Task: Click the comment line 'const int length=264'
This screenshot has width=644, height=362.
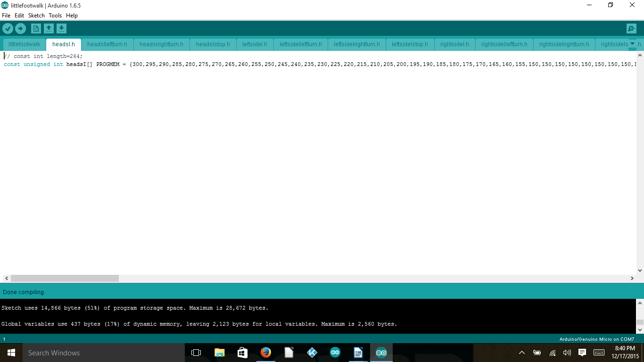Action: tap(43, 56)
